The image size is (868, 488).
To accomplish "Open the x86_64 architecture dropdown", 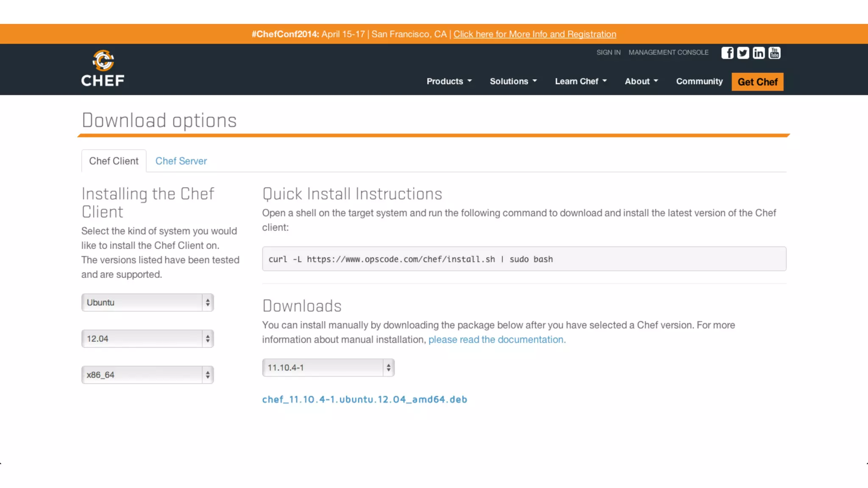I will tap(147, 375).
